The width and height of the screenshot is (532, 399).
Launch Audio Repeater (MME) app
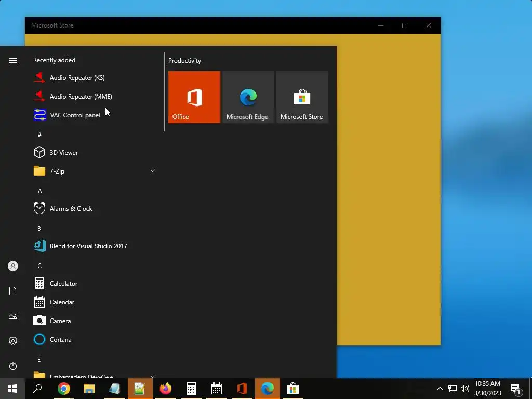point(95,96)
